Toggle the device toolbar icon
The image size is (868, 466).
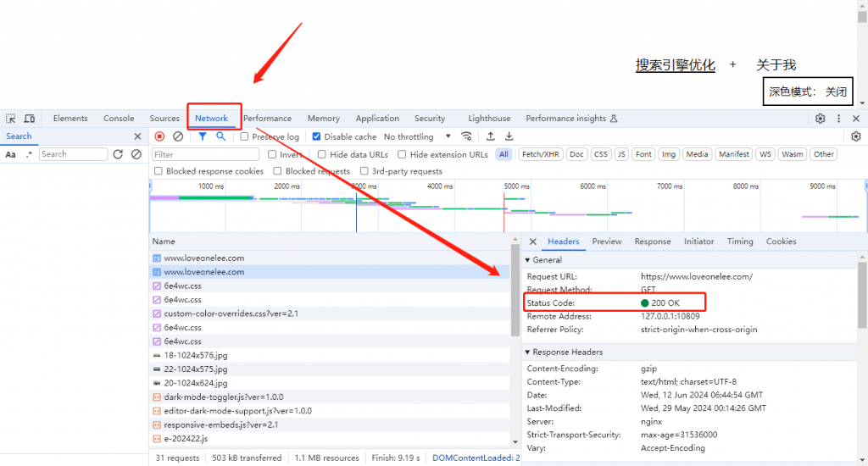(x=30, y=119)
